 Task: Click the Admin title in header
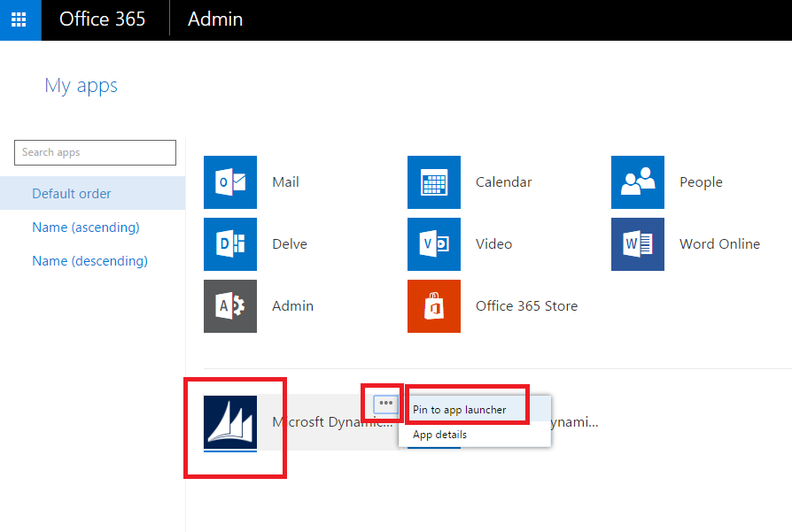pos(215,19)
